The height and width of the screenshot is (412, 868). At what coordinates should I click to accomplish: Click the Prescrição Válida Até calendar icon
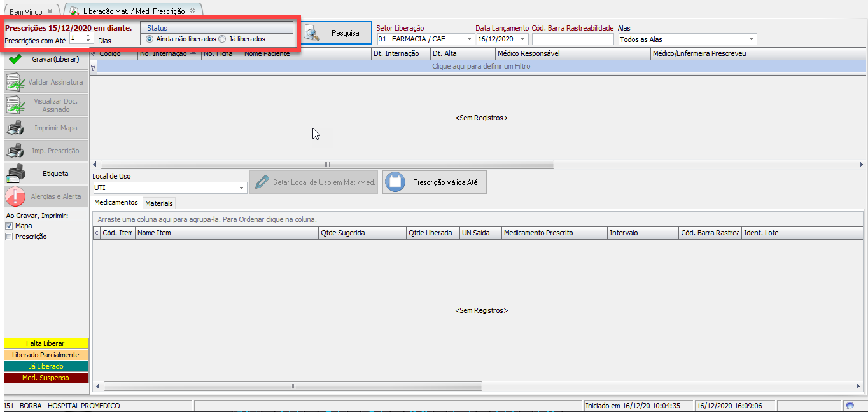(x=395, y=182)
